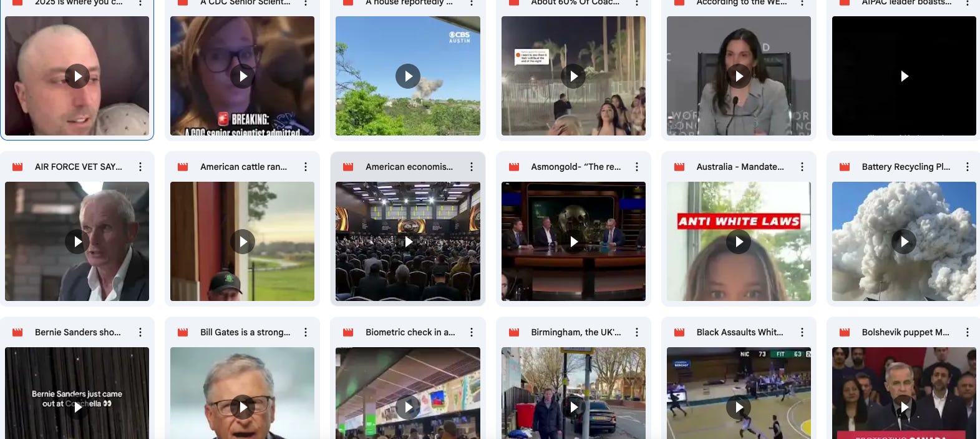Open more options for 'Birmingham, the UK'...'
This screenshot has height=439, width=980.
point(637,332)
